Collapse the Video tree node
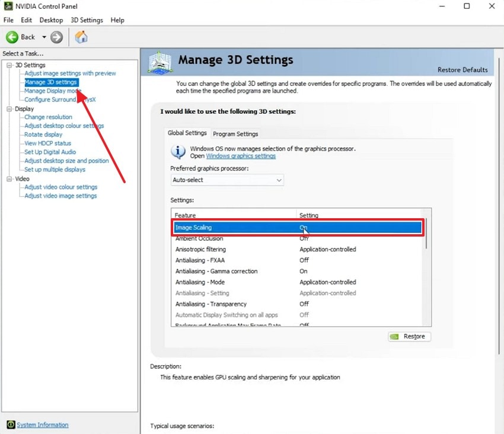Image resolution: width=504 pixels, height=434 pixels. pos(9,179)
